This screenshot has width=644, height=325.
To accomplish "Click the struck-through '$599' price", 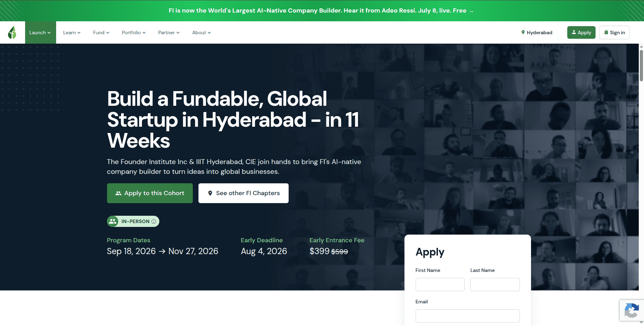I will [340, 252].
